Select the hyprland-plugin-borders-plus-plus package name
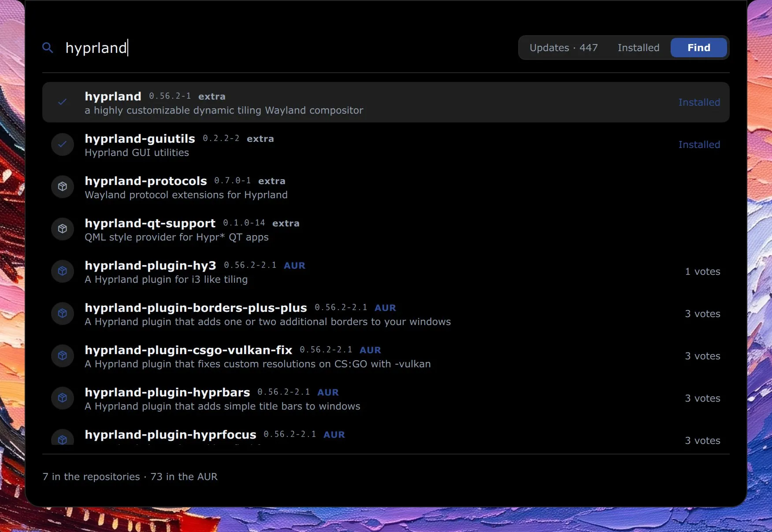The image size is (772, 532). (196, 308)
